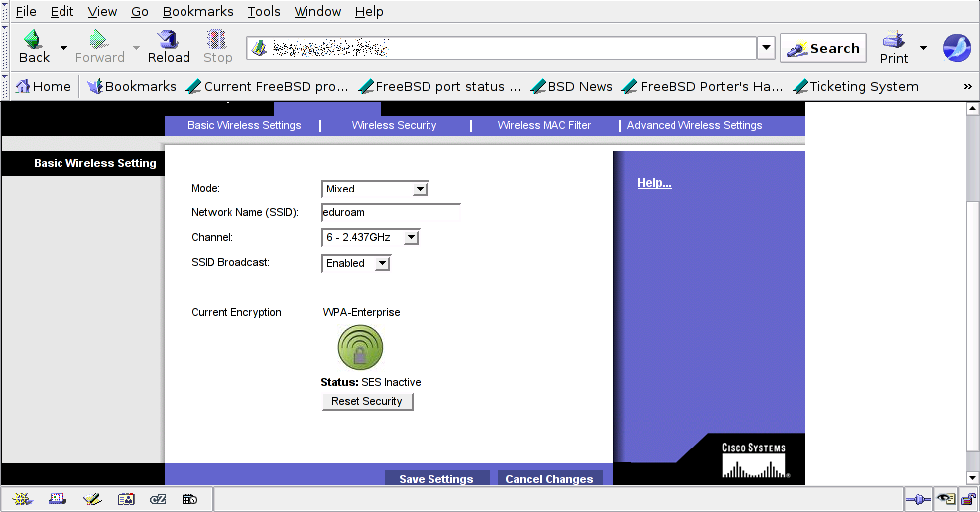This screenshot has width=980, height=512.
Task: Click the Network Name (SSID) text field
Action: point(391,212)
